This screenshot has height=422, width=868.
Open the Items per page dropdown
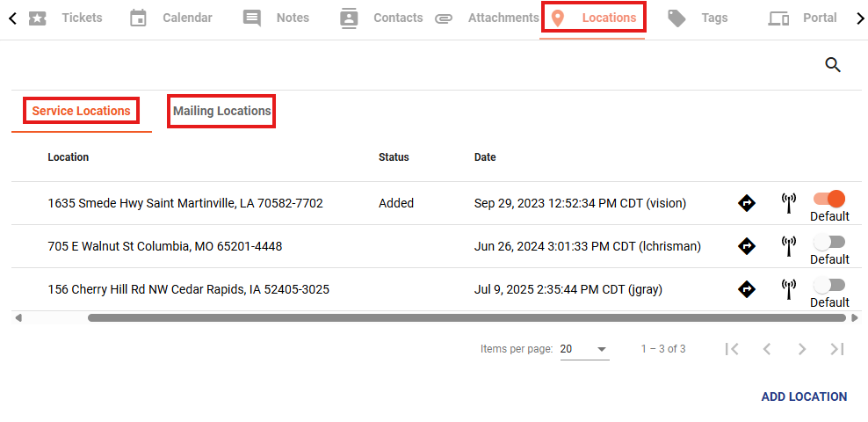point(584,349)
